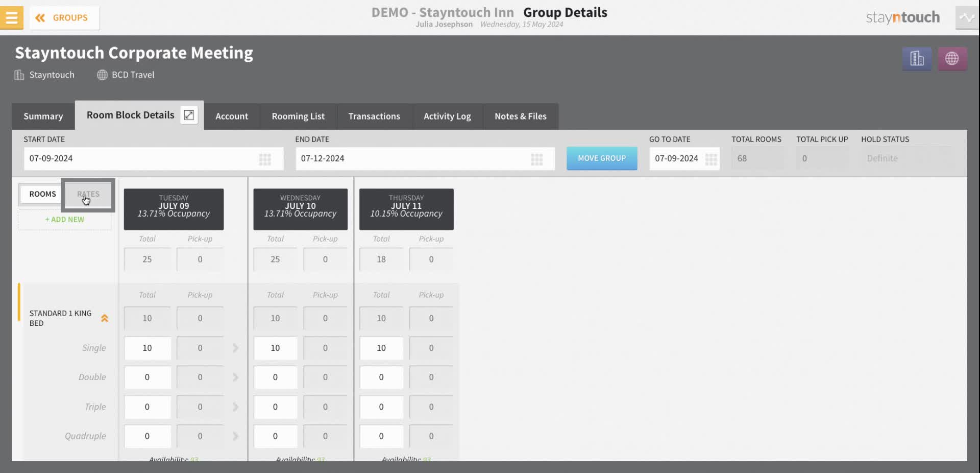This screenshot has height=473, width=980.
Task: Click the Quadruple July 09 total field
Action: tap(147, 436)
